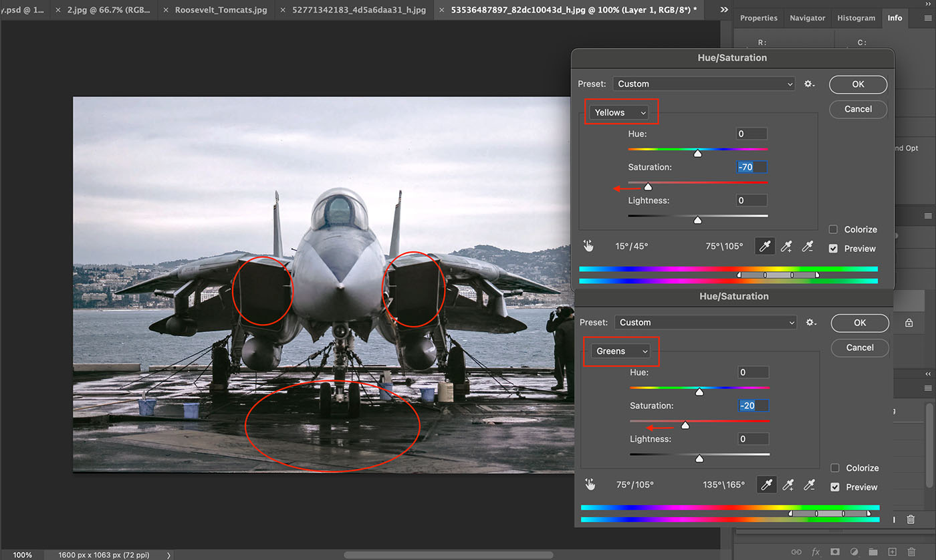Select Subtract from Sample eyedropper in Yellows dialog
This screenshot has width=936, height=560.
pyautogui.click(x=808, y=246)
